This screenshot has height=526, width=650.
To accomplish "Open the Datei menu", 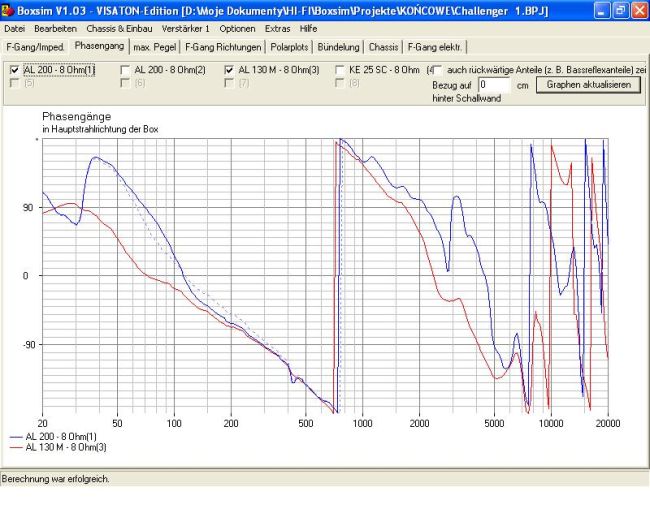I will coord(15,29).
